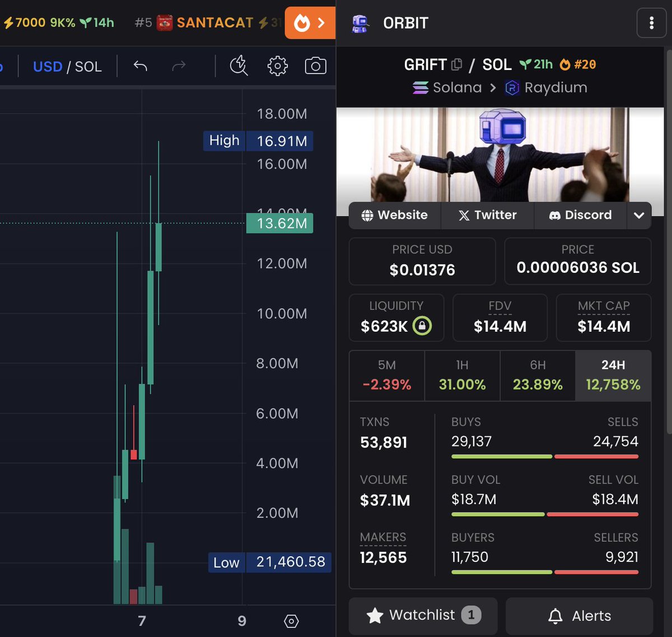Click the liquidity lock icon
This screenshot has height=637, width=672.
pyautogui.click(x=422, y=326)
